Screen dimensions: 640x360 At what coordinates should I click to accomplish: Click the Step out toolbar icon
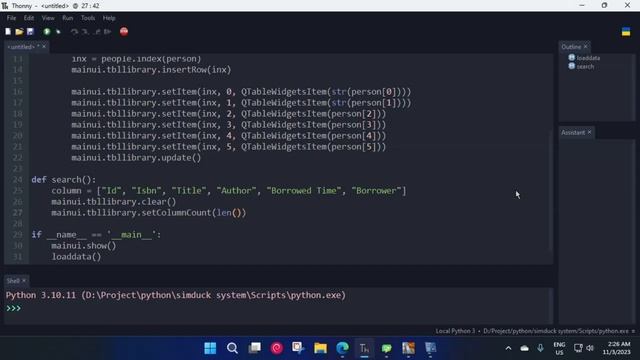click(97, 31)
